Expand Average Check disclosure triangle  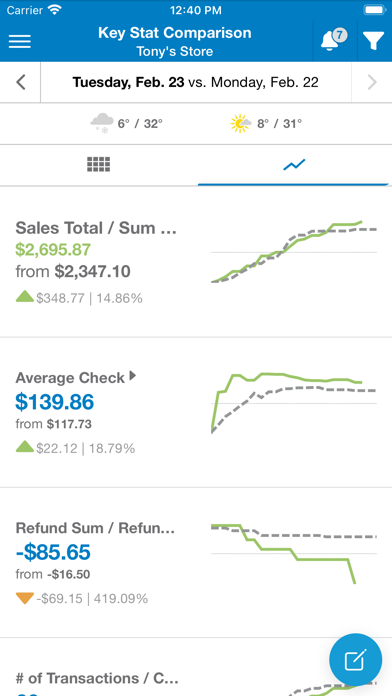pyautogui.click(x=132, y=376)
